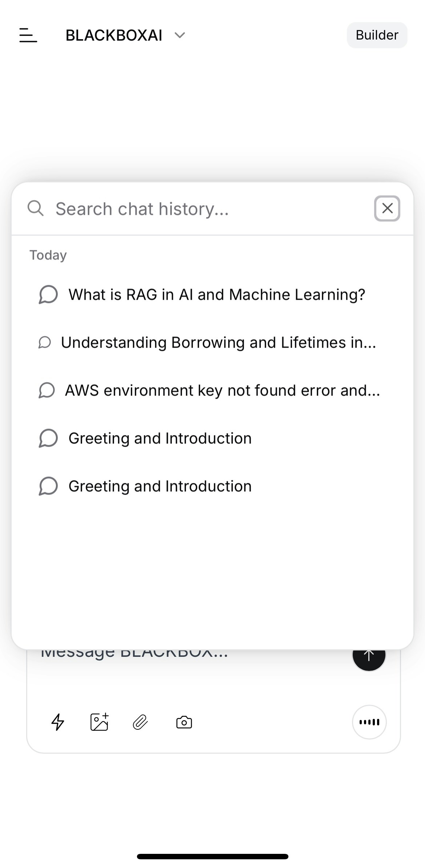Attach a file with paperclip icon

click(x=140, y=722)
